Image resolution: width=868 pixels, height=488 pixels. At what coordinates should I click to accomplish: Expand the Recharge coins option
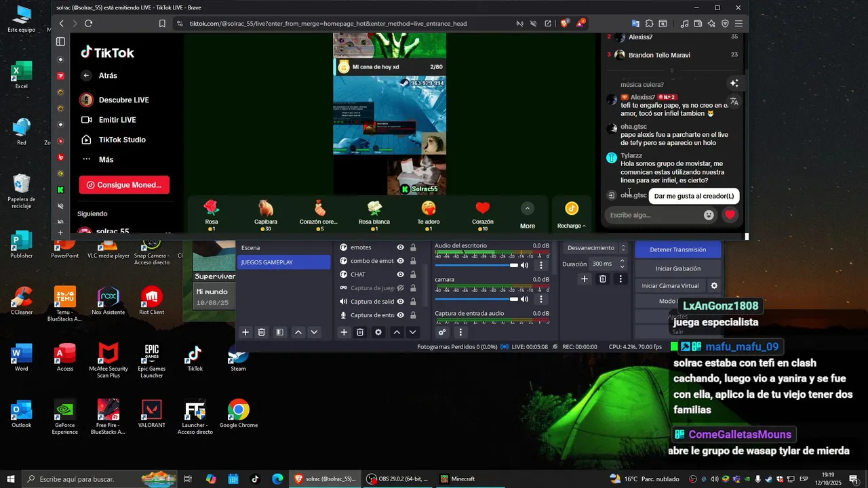pyautogui.click(x=572, y=216)
